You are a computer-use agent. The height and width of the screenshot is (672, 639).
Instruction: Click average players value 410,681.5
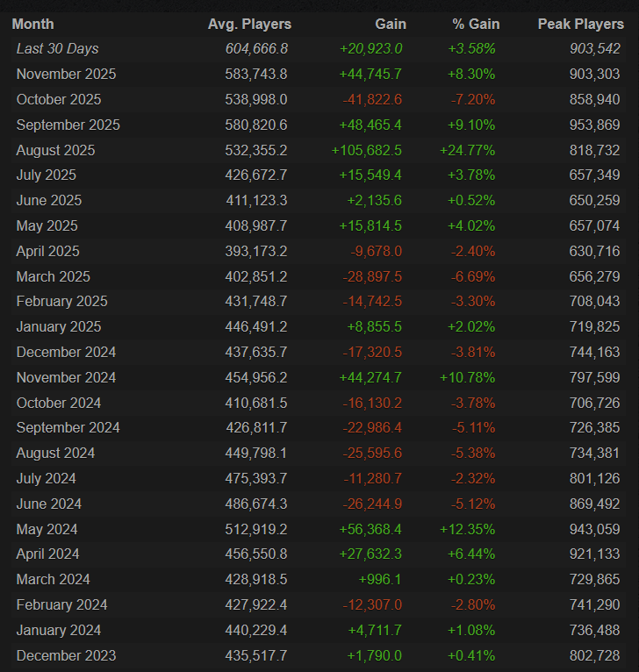[256, 403]
